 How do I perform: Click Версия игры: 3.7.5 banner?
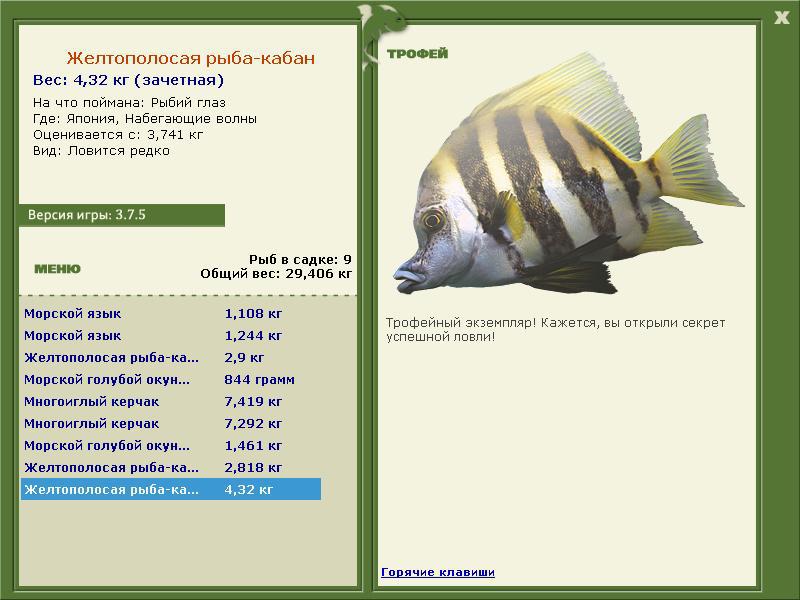(121, 215)
